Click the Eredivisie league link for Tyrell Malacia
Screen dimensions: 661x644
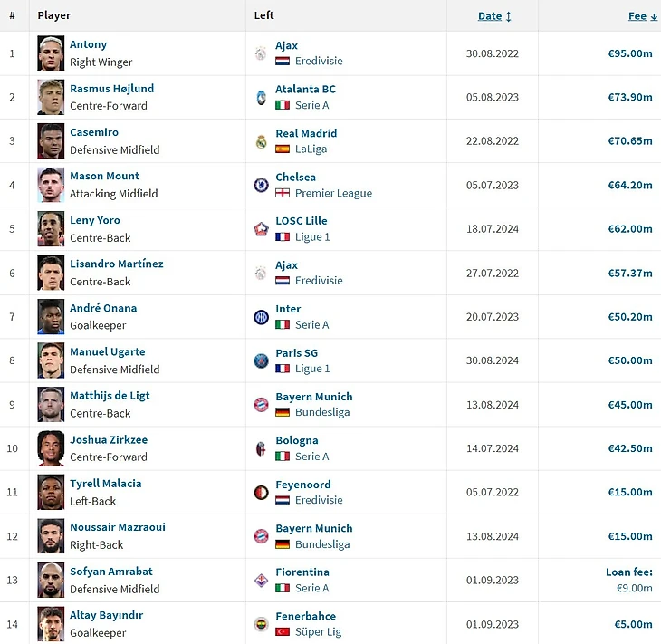coord(319,500)
